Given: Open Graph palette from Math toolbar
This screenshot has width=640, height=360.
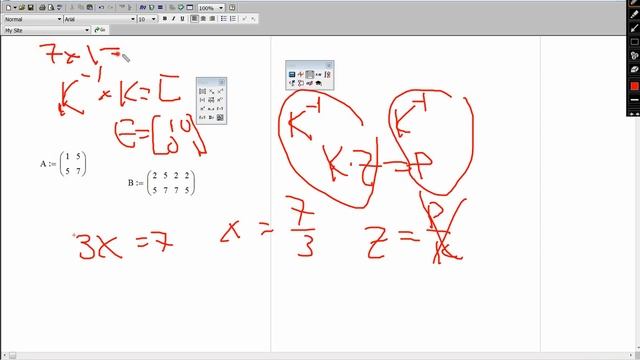Looking at the screenshot, I should (x=300, y=74).
